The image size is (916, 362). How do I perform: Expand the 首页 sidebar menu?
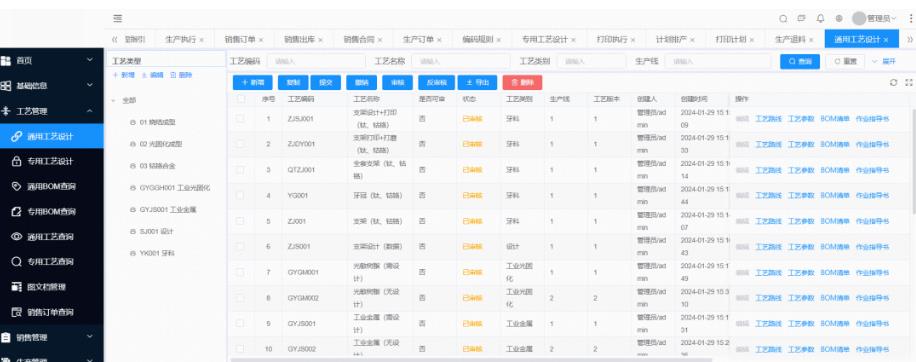[51, 60]
